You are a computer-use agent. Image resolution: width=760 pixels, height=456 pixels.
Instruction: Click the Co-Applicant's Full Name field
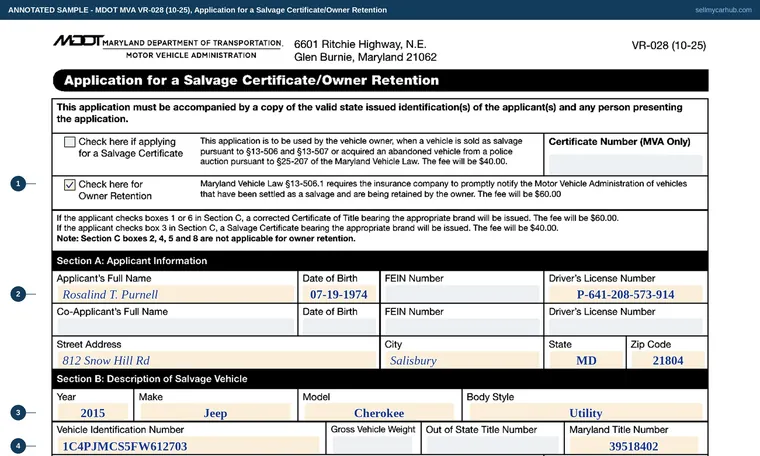point(175,327)
